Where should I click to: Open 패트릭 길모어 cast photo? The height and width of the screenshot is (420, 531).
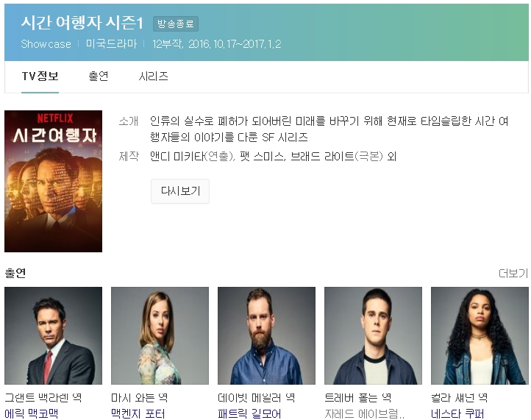266,335
